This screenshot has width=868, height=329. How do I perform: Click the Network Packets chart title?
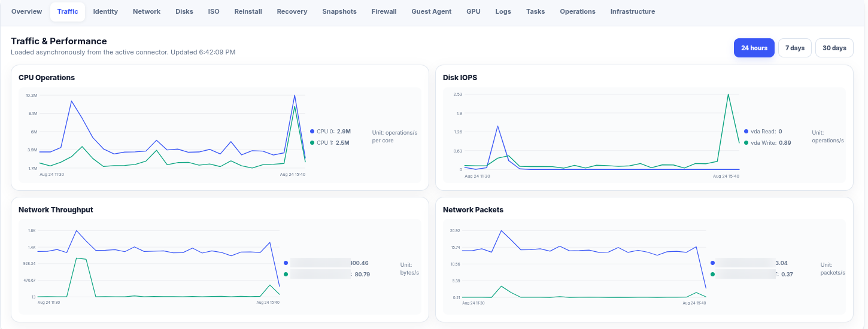473,210
